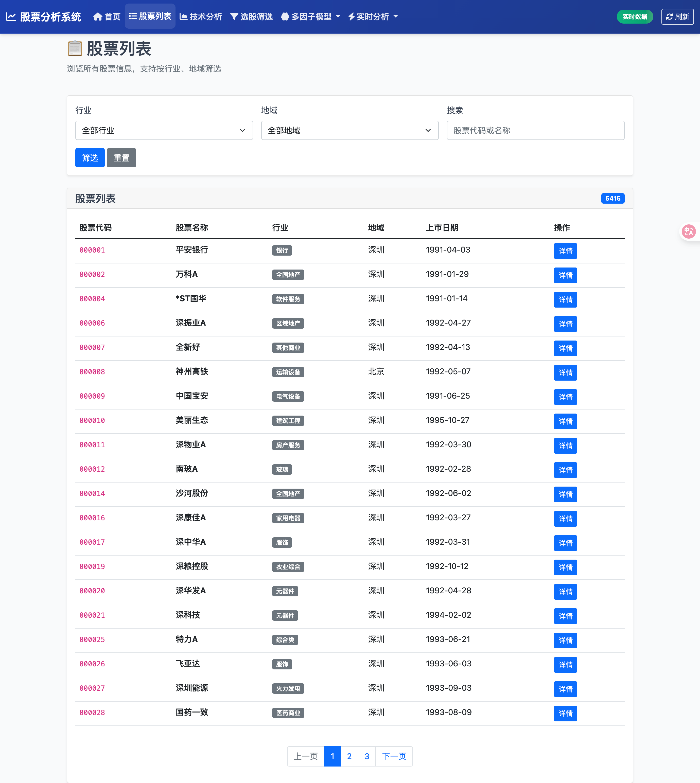This screenshot has height=783, width=700.
Task: Click the blue 筛选 filter button
Action: (x=90, y=158)
